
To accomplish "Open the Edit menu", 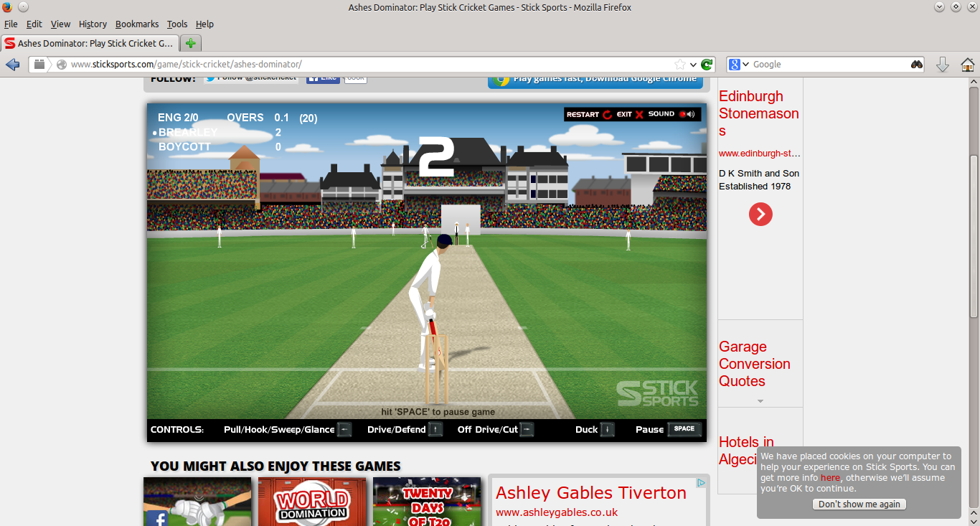I will (34, 24).
